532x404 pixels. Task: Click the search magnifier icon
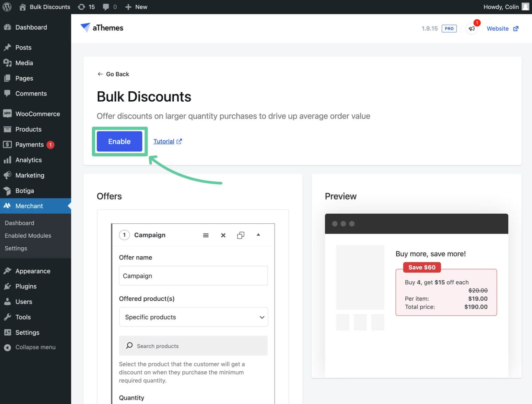coord(129,346)
